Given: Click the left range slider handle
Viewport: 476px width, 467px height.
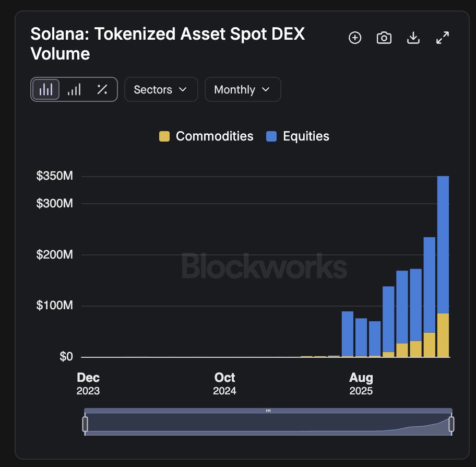Looking at the screenshot, I should point(85,424).
